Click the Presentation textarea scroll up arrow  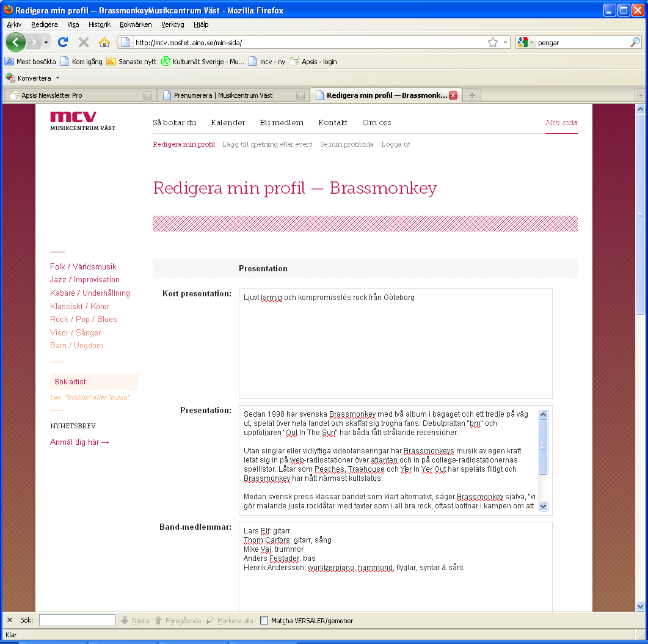point(544,414)
